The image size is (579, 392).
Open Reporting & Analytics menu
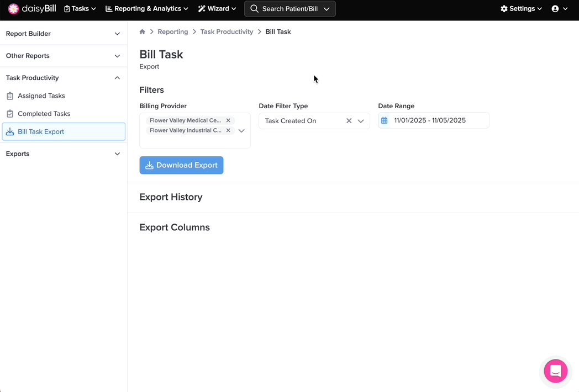(x=147, y=9)
